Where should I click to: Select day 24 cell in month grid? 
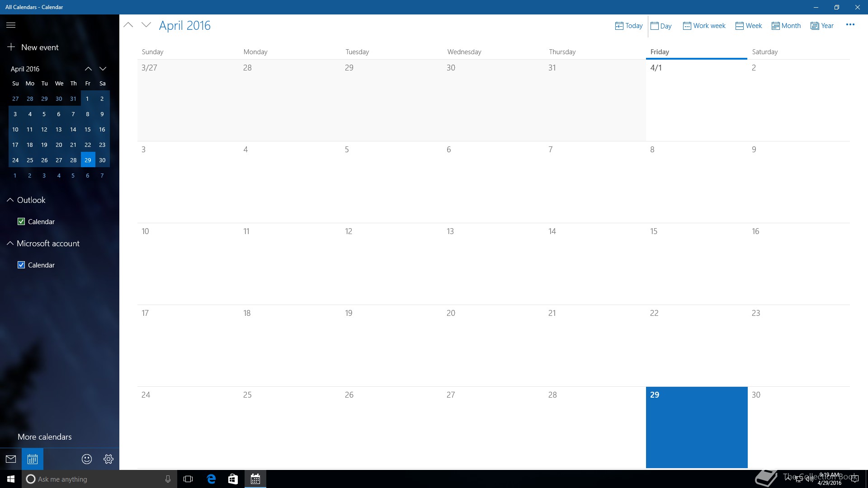pyautogui.click(x=188, y=427)
